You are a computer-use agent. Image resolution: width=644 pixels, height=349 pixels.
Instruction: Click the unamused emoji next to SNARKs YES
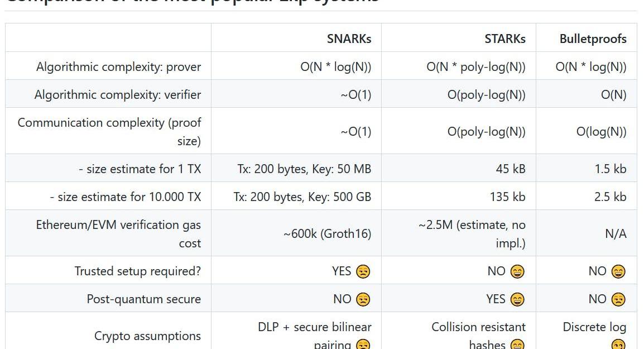(x=363, y=271)
